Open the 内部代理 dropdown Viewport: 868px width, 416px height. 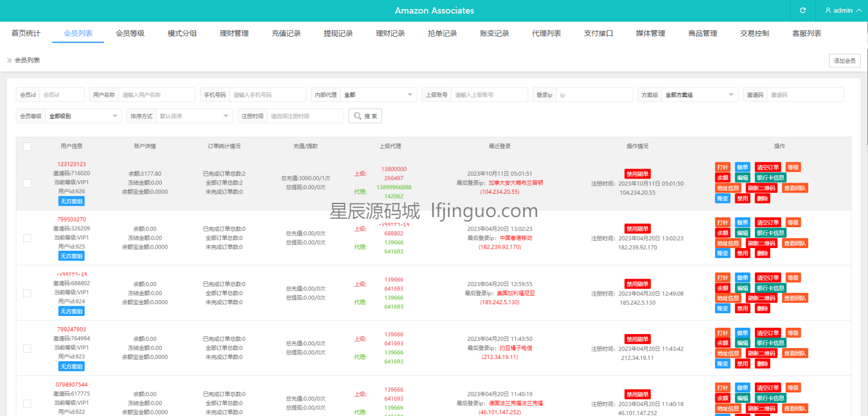(x=378, y=95)
